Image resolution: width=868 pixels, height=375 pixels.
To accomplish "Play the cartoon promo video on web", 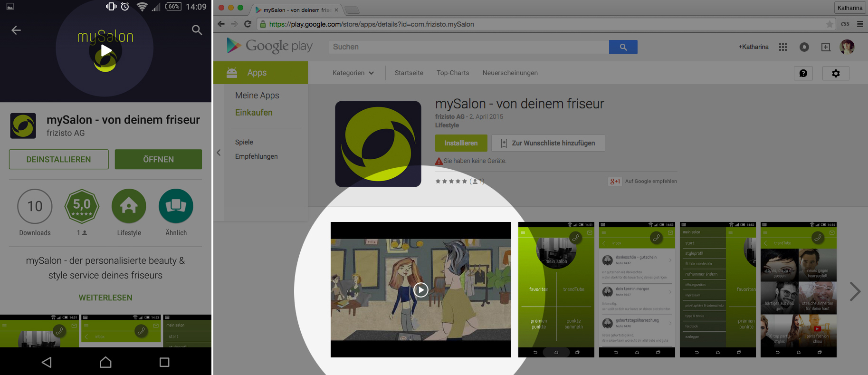I will click(421, 289).
